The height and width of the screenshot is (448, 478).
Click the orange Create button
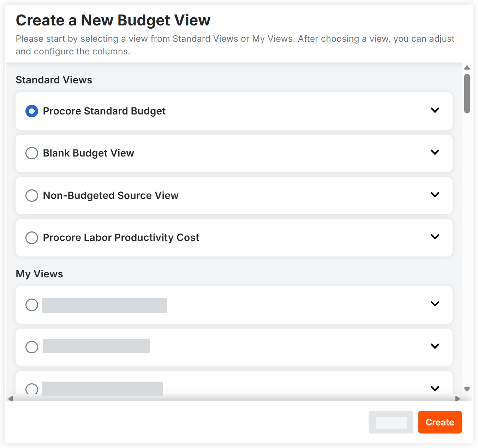coord(440,422)
